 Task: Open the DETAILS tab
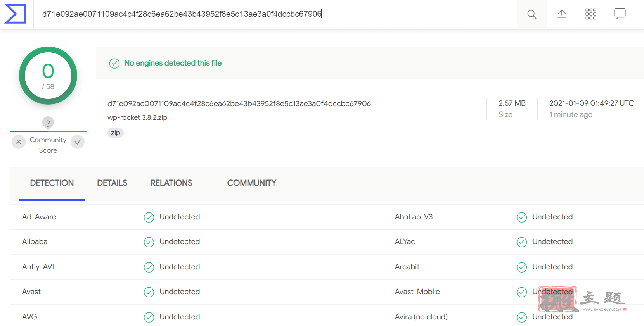click(x=112, y=183)
